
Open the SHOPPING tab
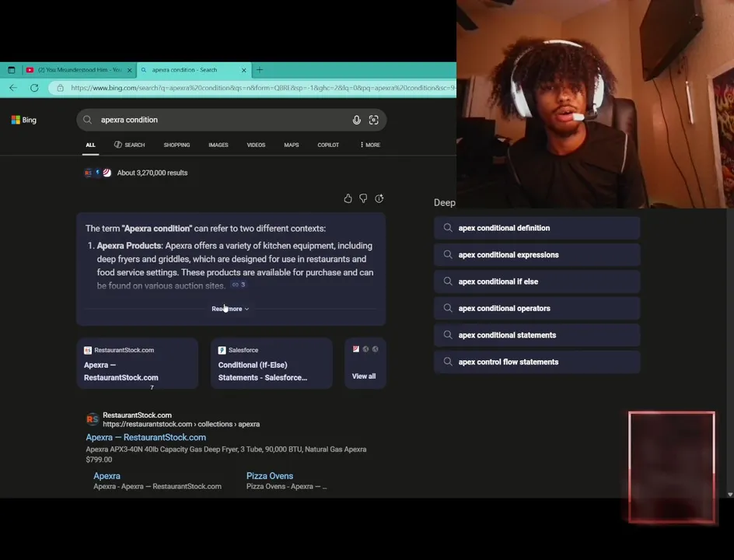[177, 145]
